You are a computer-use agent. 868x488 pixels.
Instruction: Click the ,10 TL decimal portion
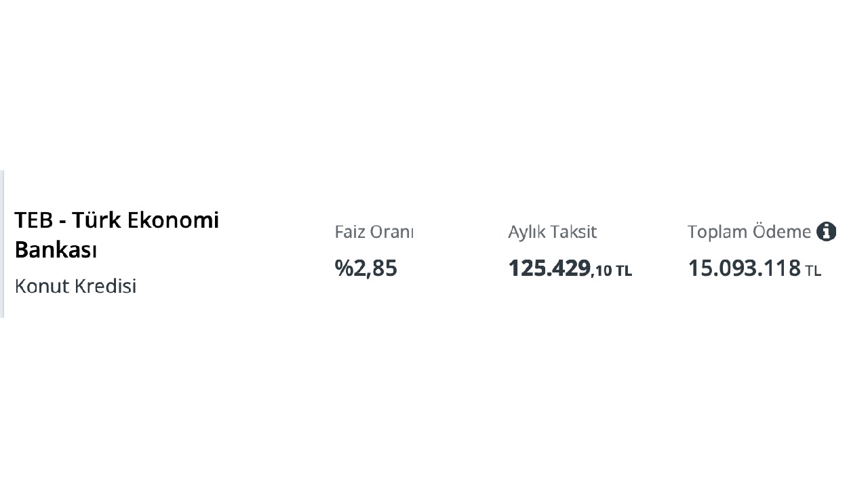(612, 271)
